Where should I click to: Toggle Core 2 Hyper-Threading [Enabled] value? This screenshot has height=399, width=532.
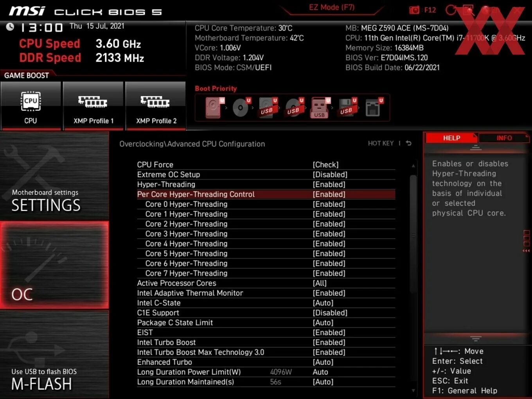click(329, 224)
